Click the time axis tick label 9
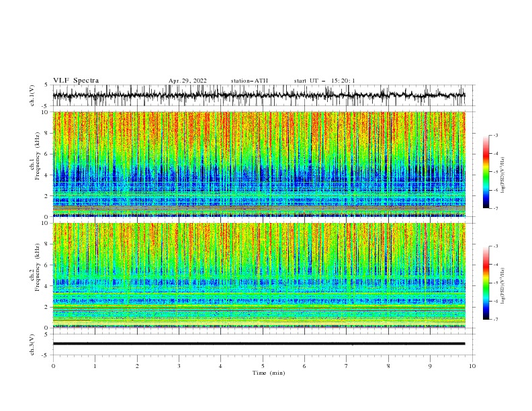532x411 pixels. [430, 366]
